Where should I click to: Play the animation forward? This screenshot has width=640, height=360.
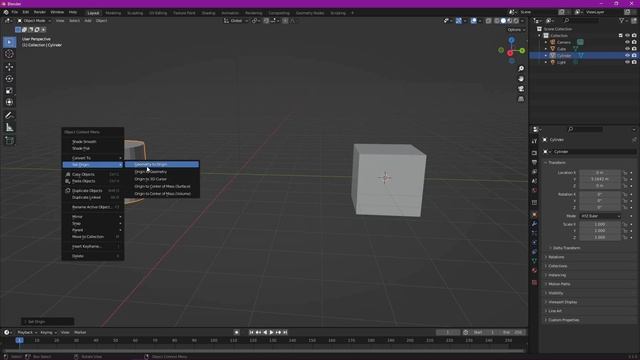pos(271,332)
